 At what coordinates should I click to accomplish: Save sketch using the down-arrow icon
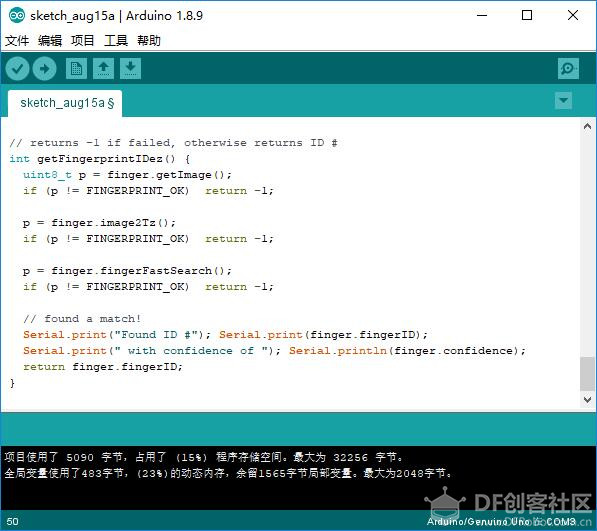pos(131,69)
